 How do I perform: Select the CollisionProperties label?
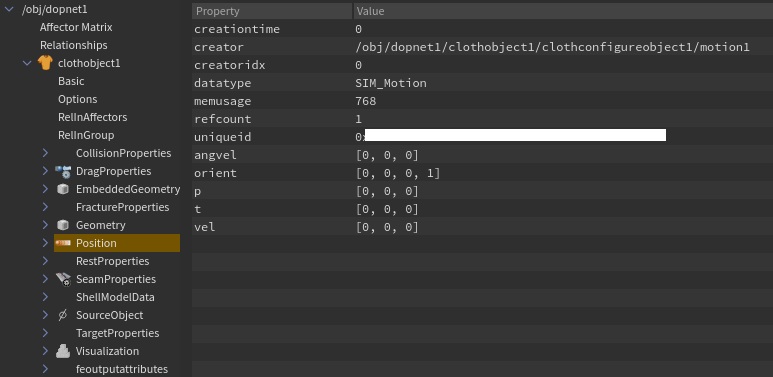pyautogui.click(x=123, y=153)
